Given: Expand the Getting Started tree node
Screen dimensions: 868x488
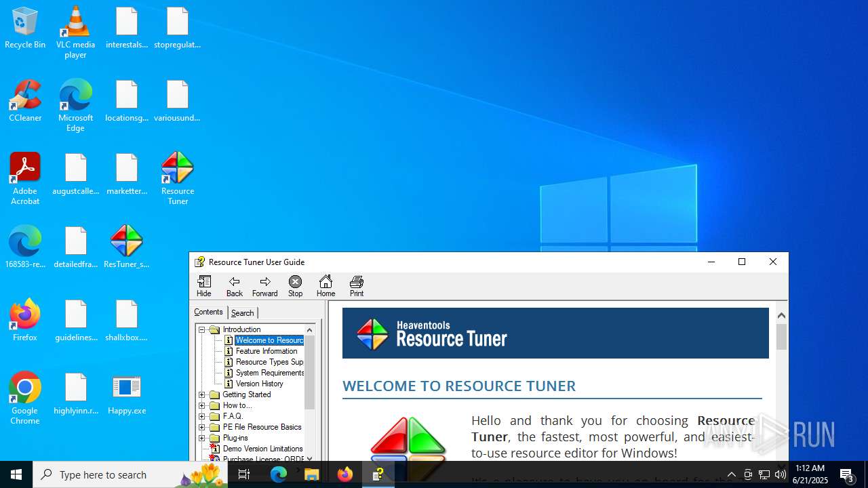Looking at the screenshot, I should pyautogui.click(x=202, y=394).
